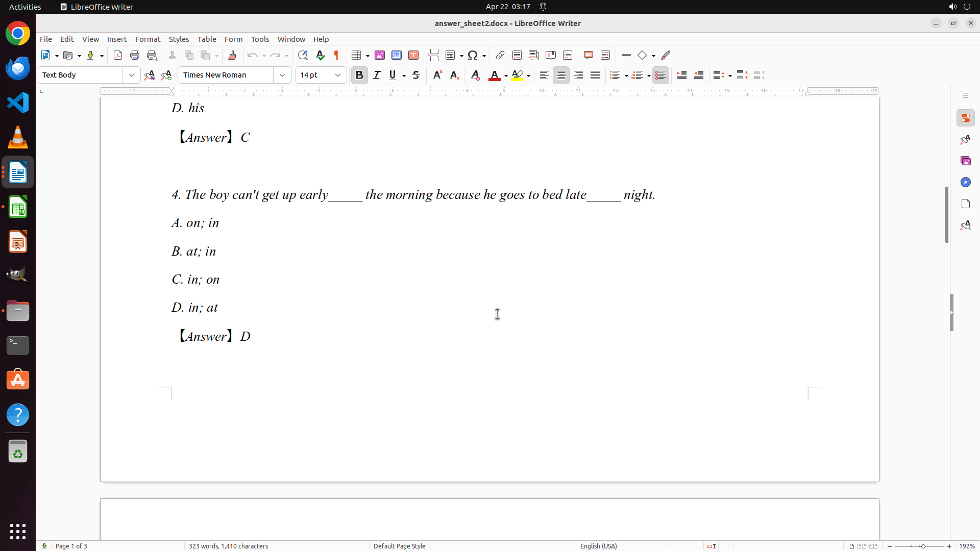Clone formatting with paintbrush icon

click(232, 55)
